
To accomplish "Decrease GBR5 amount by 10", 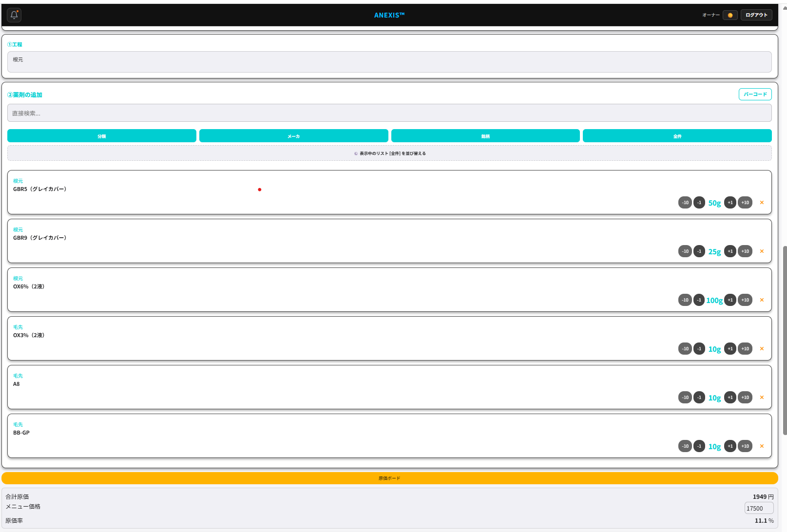I will [685, 203].
